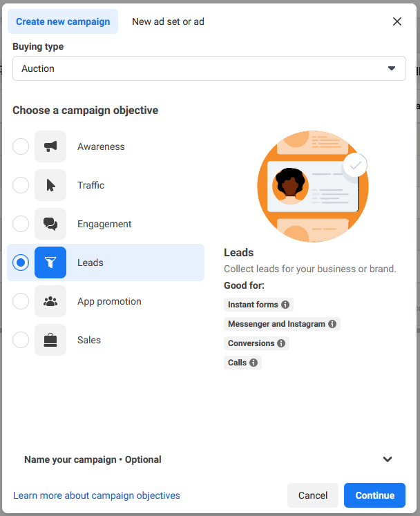Click the Traffic objective label
The image size is (420, 516).
pos(91,185)
